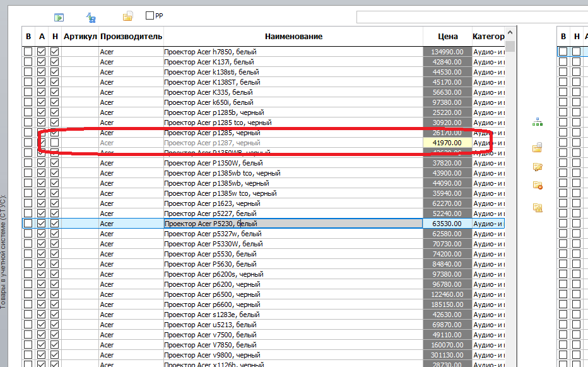Click the right table's B column header
The width and height of the screenshot is (588, 367).
click(563, 37)
